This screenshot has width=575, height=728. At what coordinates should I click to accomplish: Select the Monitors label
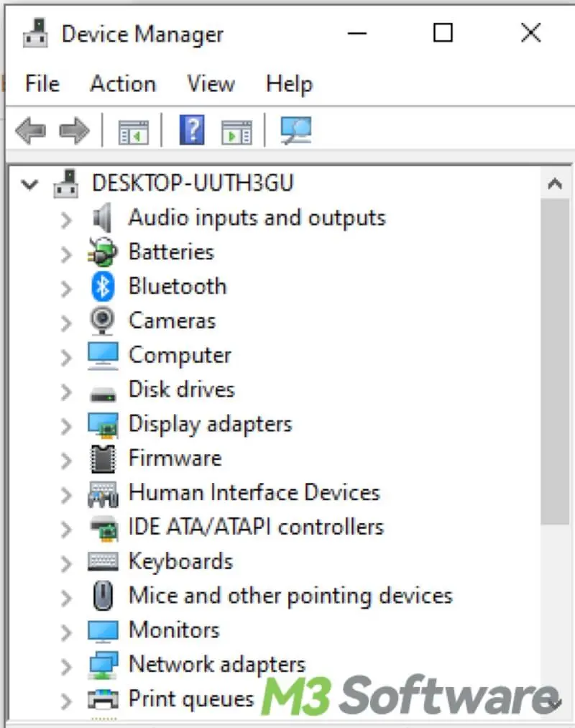click(174, 630)
